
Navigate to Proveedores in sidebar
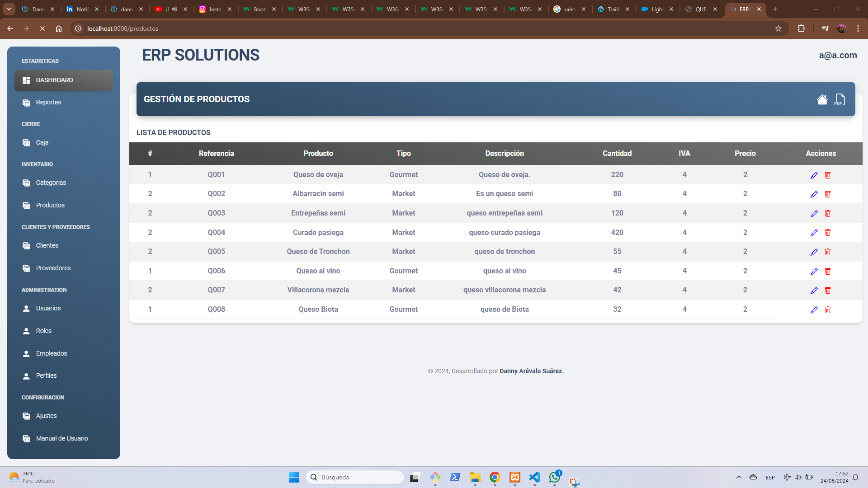tap(53, 268)
